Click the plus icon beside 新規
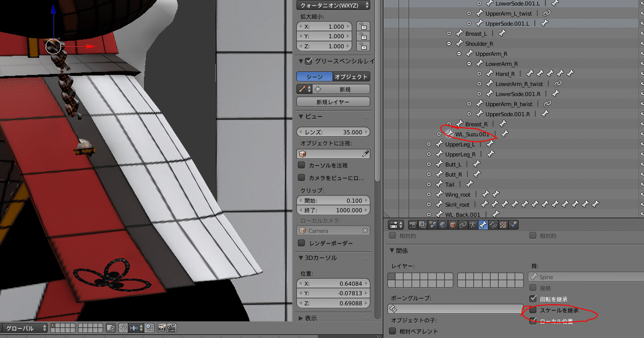 pyautogui.click(x=318, y=89)
